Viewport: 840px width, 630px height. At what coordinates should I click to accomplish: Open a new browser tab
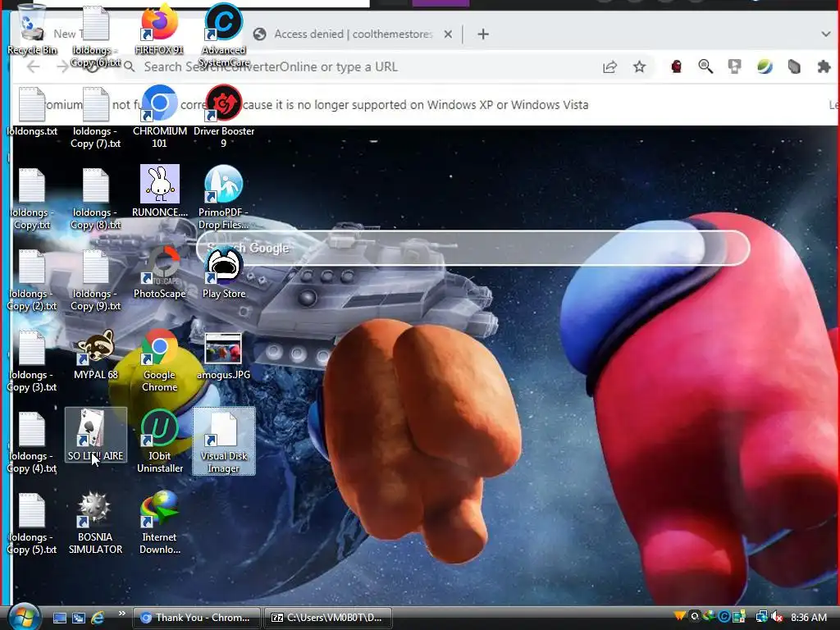tap(483, 34)
